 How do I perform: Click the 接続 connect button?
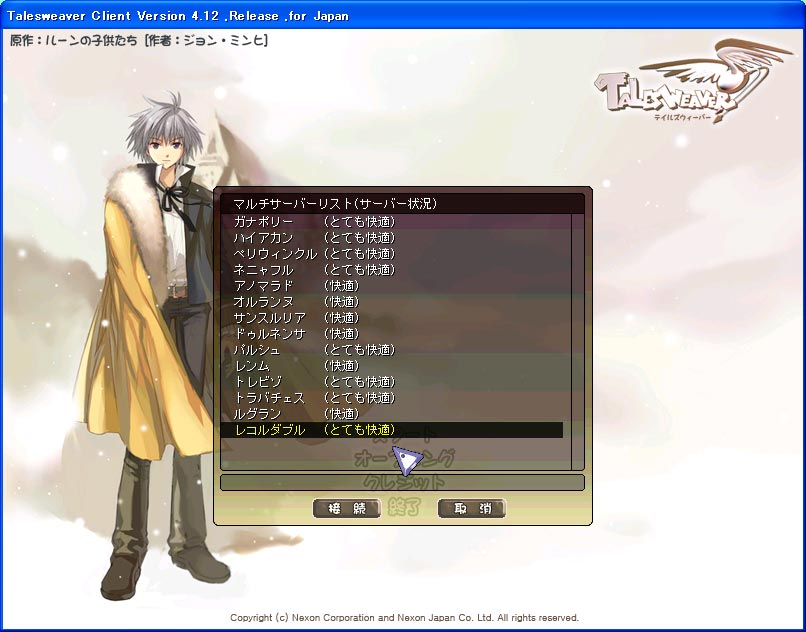[346, 509]
